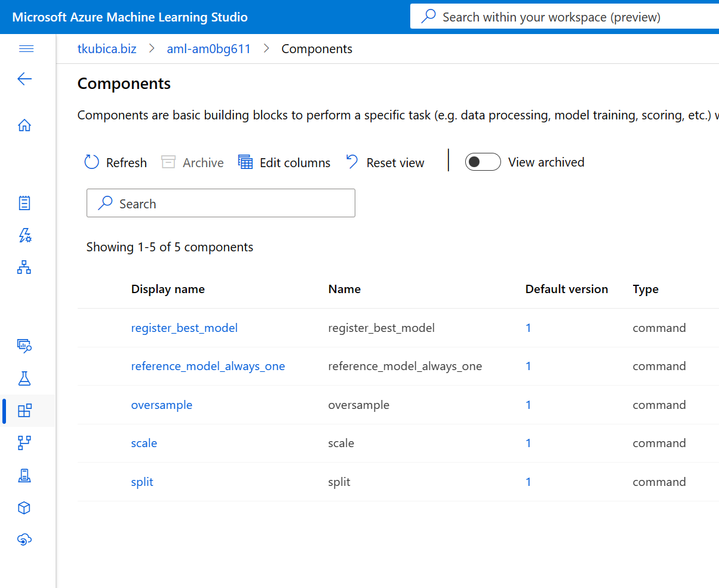This screenshot has width=719, height=588.
Task: Toggle the View archived switch
Action: pos(483,162)
